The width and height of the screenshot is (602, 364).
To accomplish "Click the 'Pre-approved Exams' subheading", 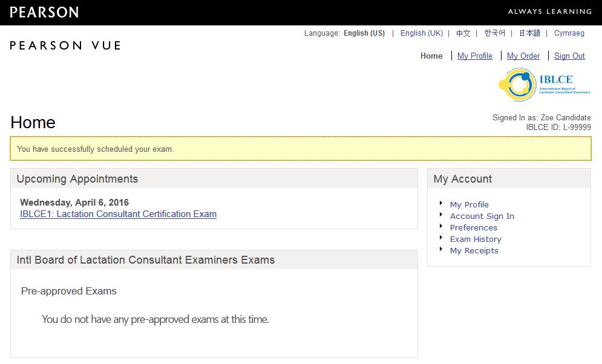I will pos(69,291).
